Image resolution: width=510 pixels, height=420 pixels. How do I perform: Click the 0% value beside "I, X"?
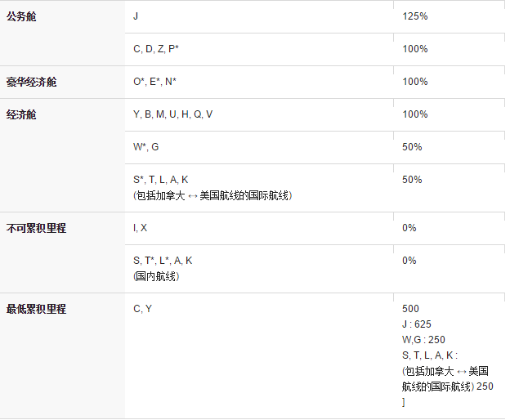click(x=409, y=228)
